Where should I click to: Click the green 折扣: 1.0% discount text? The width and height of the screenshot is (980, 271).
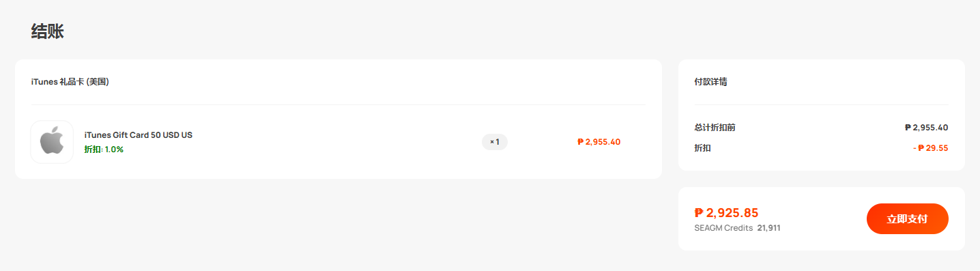(104, 149)
